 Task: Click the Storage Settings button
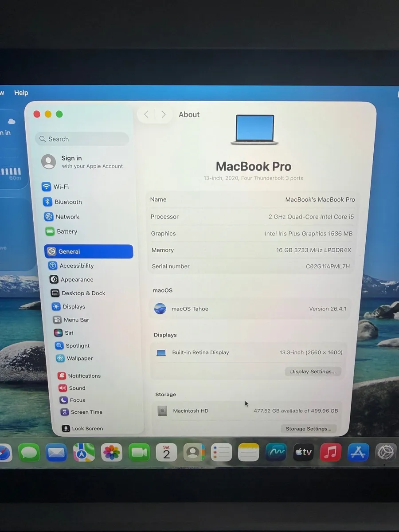tap(309, 429)
